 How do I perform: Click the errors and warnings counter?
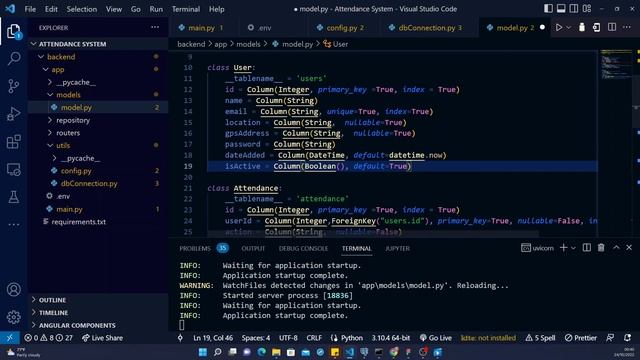[48, 338]
